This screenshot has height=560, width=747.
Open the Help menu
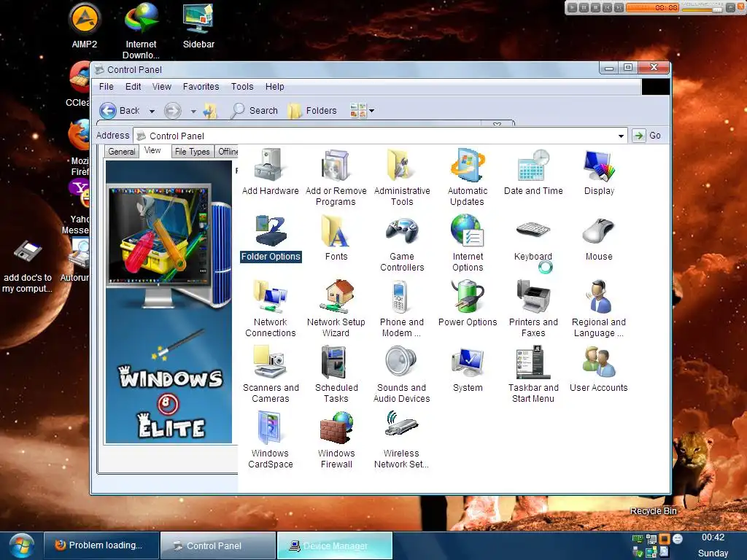[x=274, y=87]
